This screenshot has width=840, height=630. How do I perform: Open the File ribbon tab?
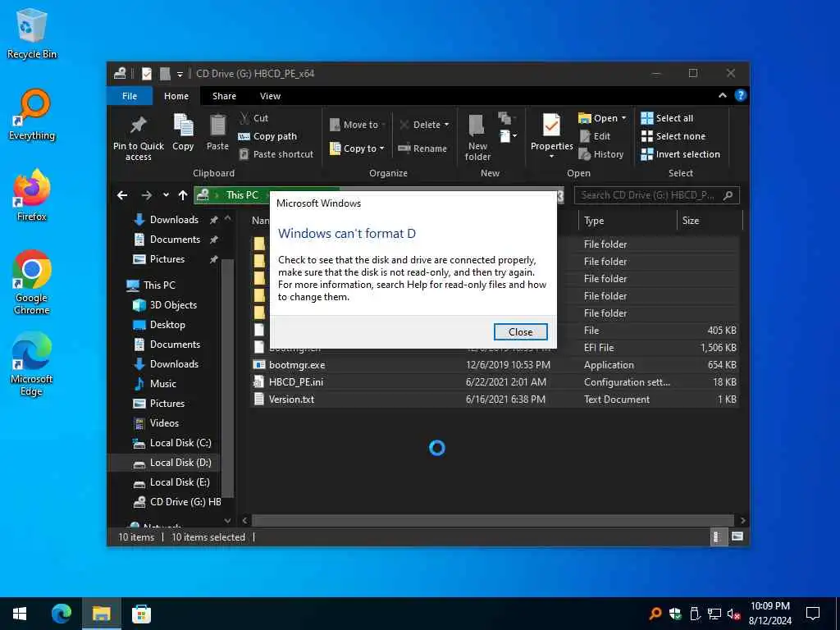coord(129,96)
